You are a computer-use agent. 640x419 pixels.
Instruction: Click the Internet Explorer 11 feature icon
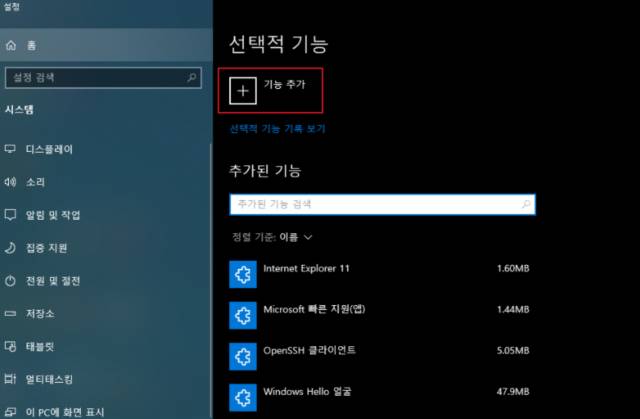click(243, 275)
